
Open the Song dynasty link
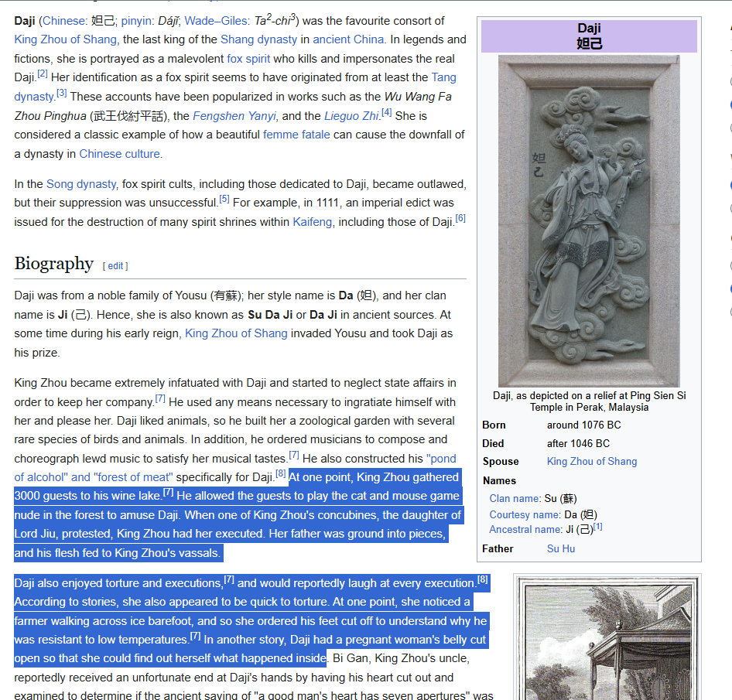pos(81,184)
